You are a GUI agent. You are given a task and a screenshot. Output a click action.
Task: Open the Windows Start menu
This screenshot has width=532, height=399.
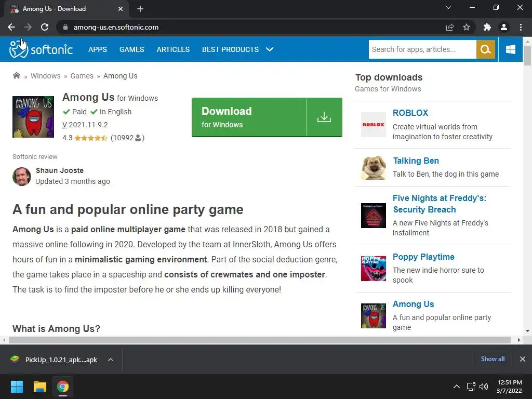click(17, 387)
